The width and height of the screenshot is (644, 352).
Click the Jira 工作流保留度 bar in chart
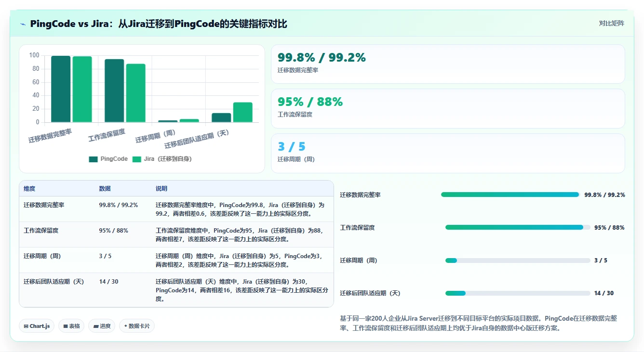136,93
